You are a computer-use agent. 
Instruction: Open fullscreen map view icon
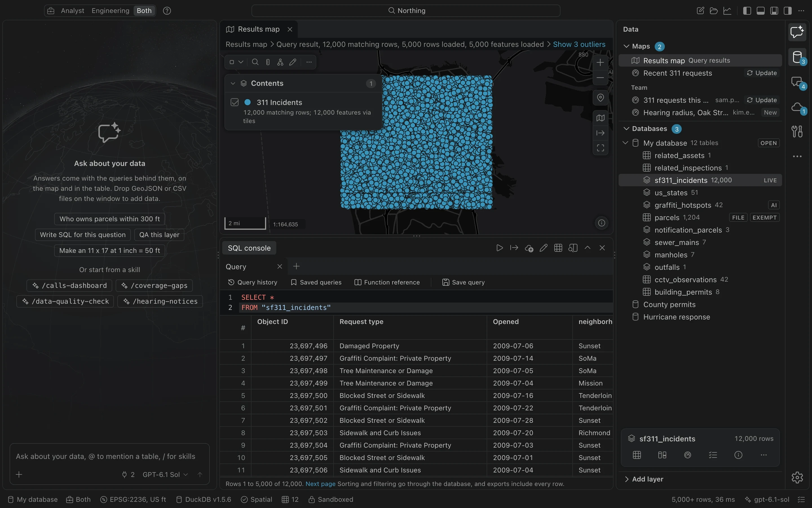pos(600,148)
